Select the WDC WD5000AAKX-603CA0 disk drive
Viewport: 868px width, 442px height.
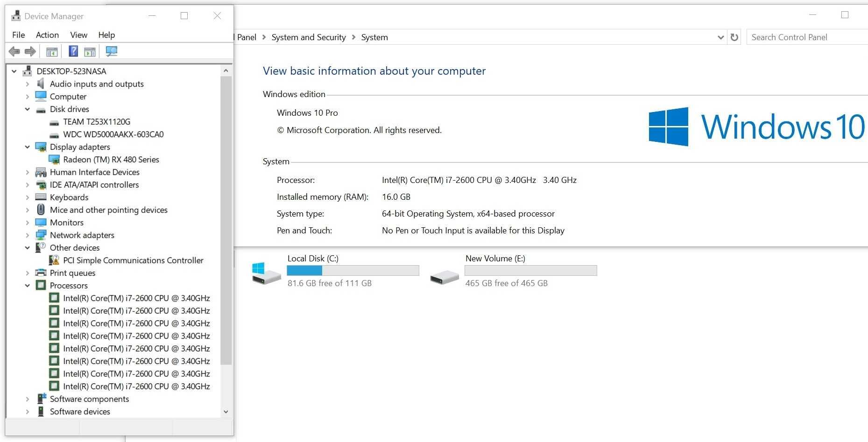coord(113,134)
